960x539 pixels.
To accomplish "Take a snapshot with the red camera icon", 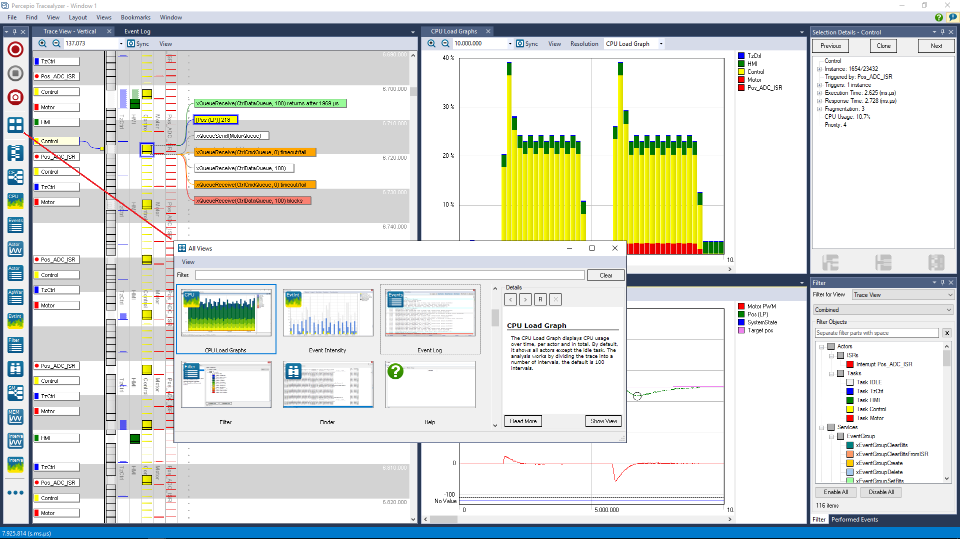I will point(15,97).
